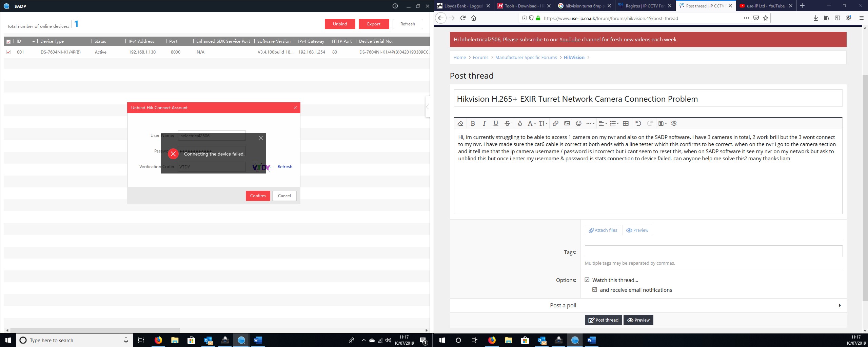This screenshot has width=868, height=347.
Task: Disable receive email notifications checkbox
Action: click(x=595, y=290)
